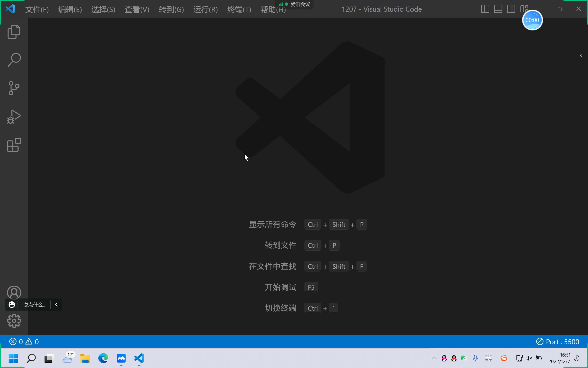Collapse the chat bar with its arrow
Screen dimensions: 588x368
click(x=56, y=305)
